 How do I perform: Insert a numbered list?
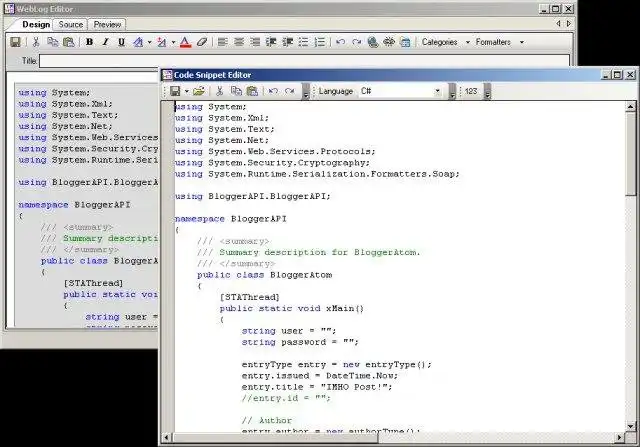point(320,42)
